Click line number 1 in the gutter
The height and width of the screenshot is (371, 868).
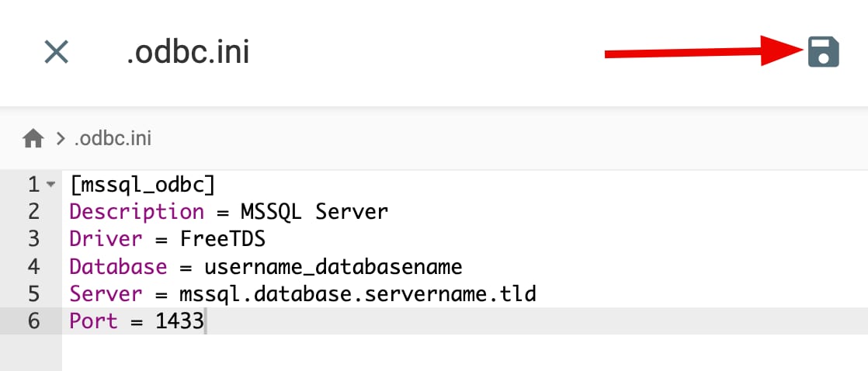(33, 185)
